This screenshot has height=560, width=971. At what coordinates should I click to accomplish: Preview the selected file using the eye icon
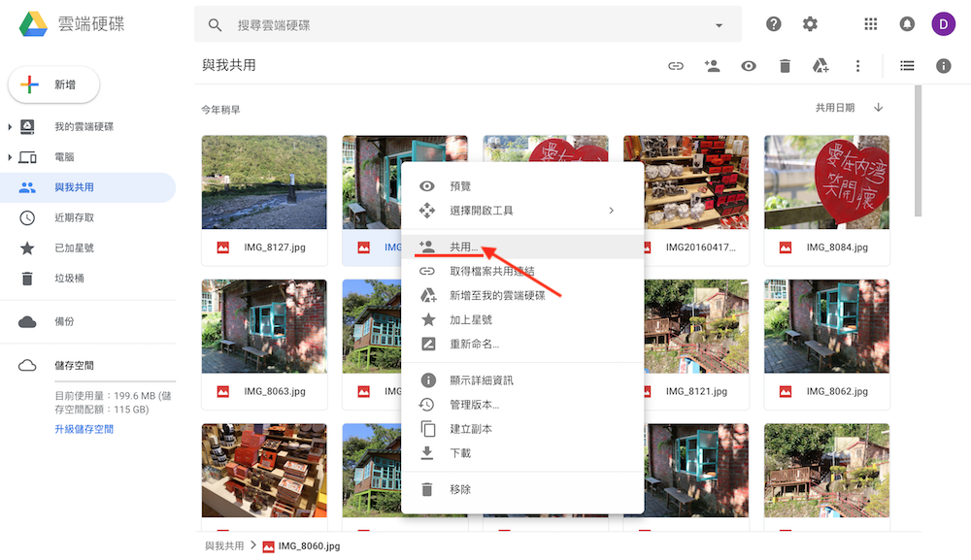pos(747,65)
